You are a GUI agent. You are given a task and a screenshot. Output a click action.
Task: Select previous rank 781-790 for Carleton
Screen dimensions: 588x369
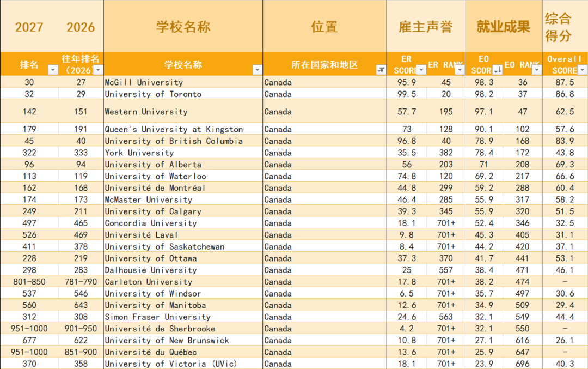click(81, 282)
